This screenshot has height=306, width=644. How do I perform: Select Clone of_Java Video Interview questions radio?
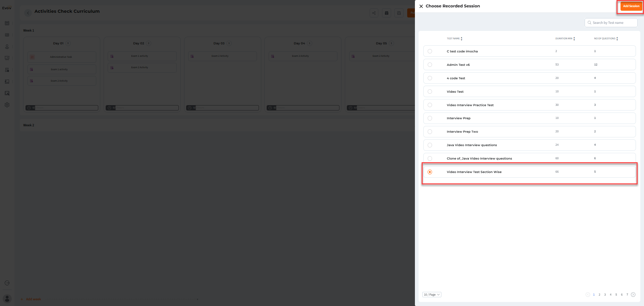tap(430, 159)
